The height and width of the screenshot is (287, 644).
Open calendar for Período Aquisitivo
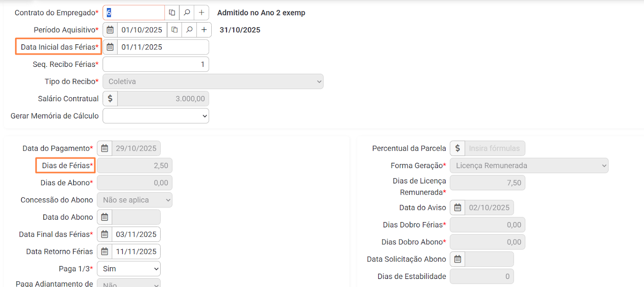point(110,30)
